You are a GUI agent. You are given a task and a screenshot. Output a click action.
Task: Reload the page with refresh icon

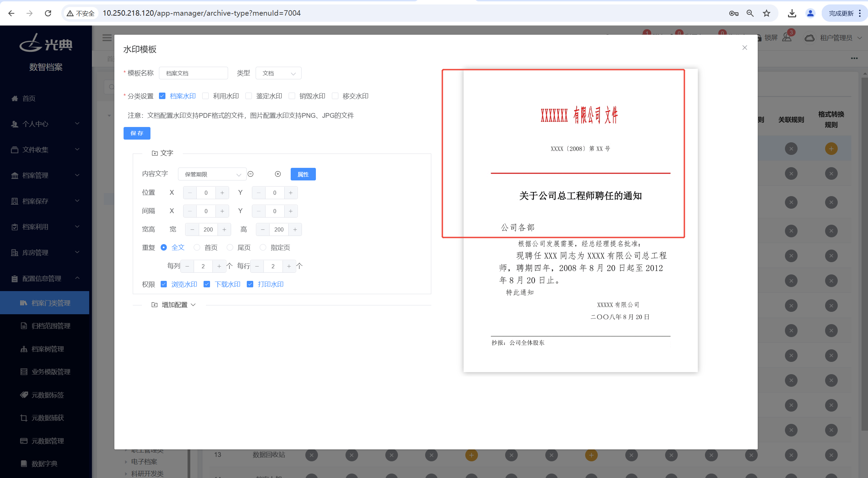tap(48, 13)
